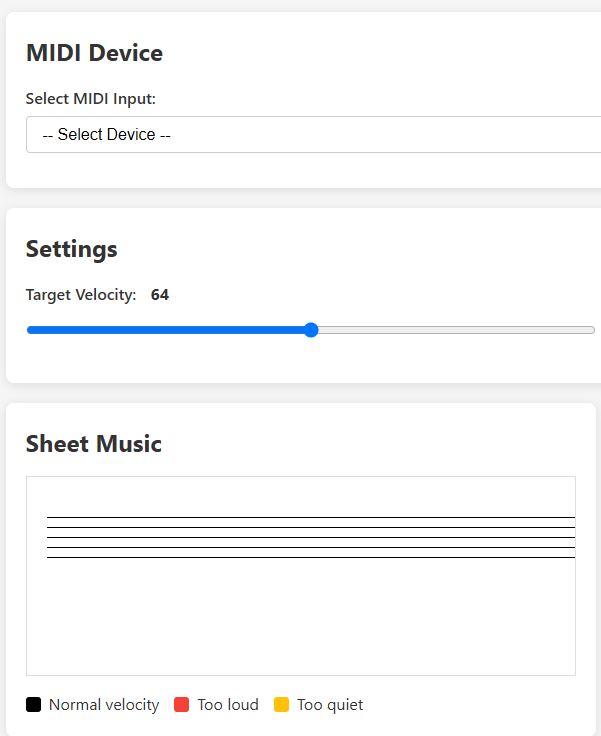Click the black Normal velocity swatch
Image resolution: width=601 pixels, height=736 pixels.
pyautogui.click(x=34, y=705)
